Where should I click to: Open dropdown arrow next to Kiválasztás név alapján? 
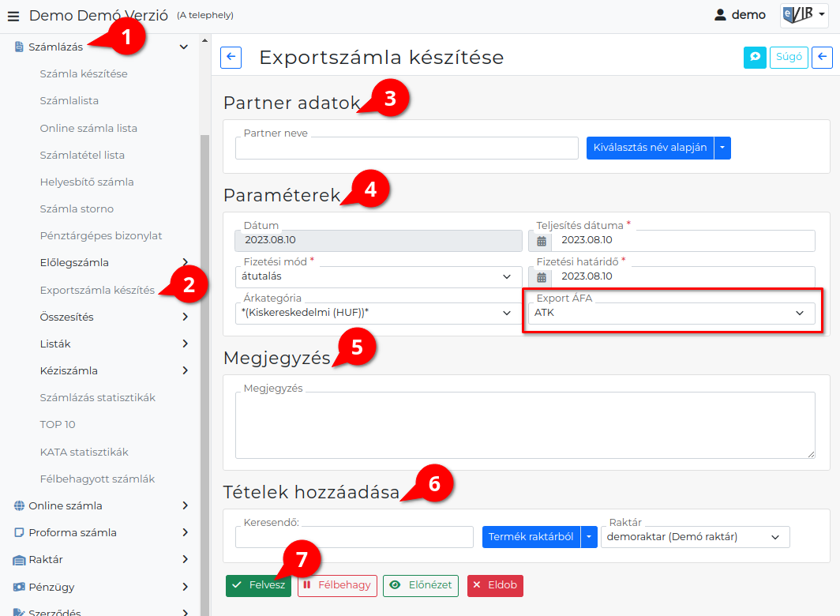coord(722,148)
